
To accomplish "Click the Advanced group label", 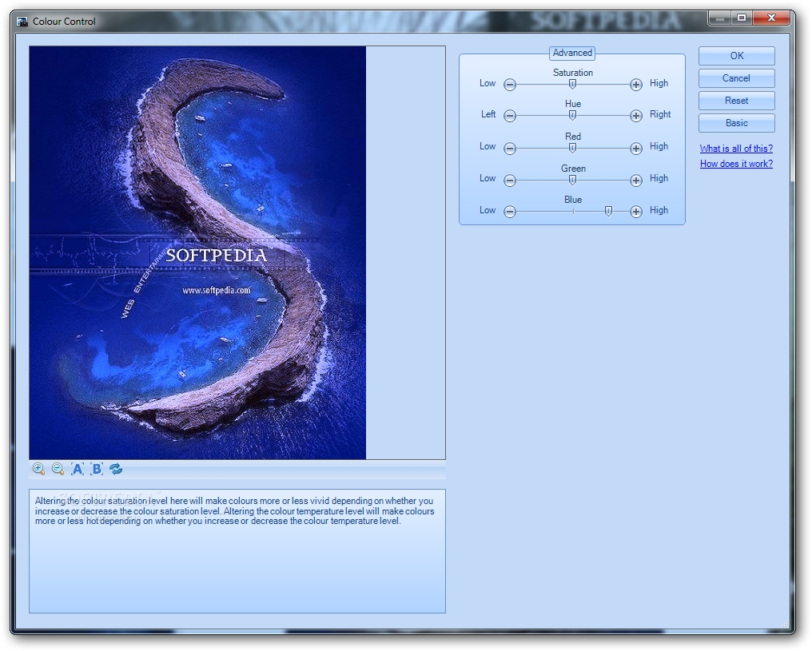I will tap(572, 53).
